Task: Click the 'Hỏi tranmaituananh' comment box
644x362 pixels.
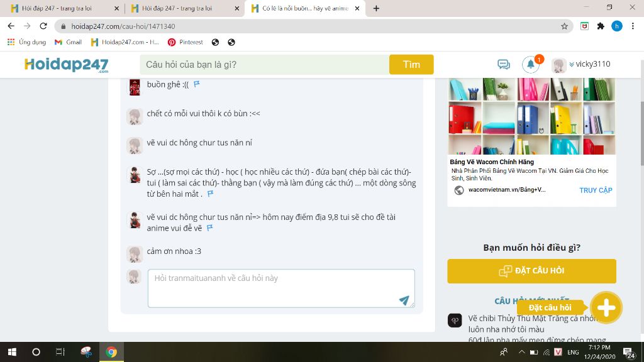Action: (x=281, y=288)
